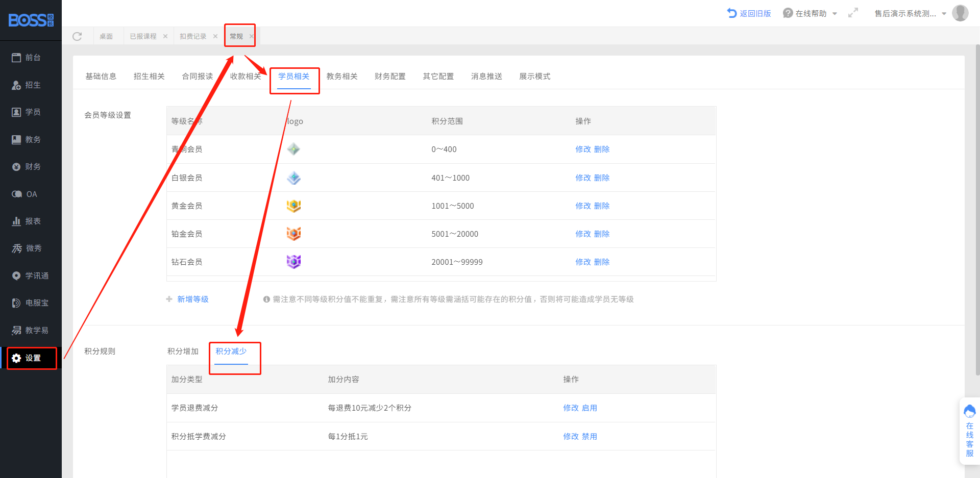The height and width of the screenshot is (478, 980).
Task: Switch to the 积分减少 sub-tab
Action: coord(231,351)
